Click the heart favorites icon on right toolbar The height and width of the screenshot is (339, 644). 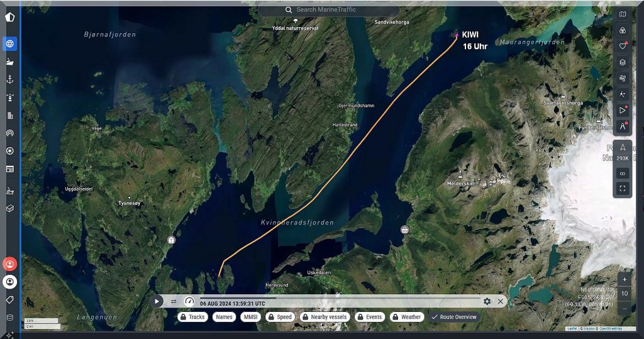pyautogui.click(x=622, y=46)
